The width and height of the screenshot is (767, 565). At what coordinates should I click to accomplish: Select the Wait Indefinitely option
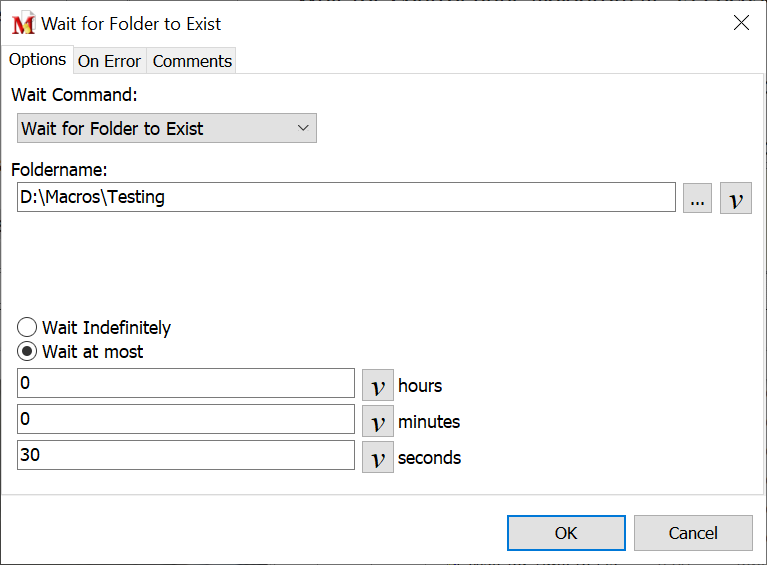tap(28, 328)
